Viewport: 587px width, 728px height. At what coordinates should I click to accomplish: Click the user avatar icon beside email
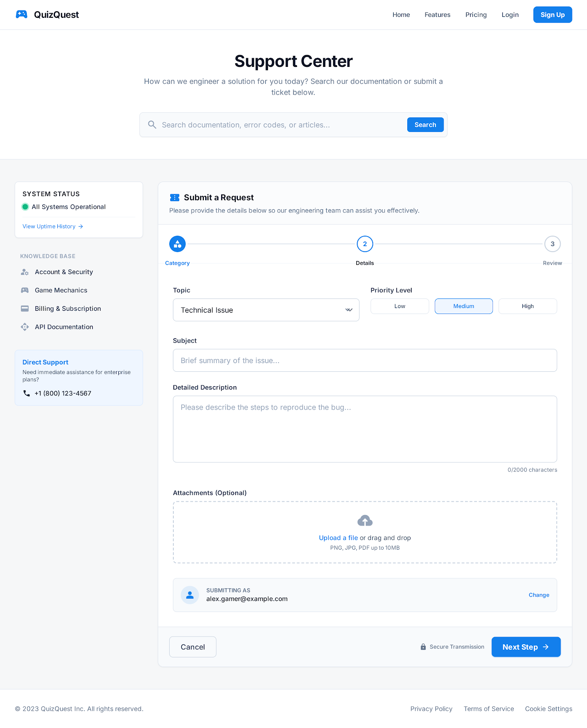[x=190, y=595]
